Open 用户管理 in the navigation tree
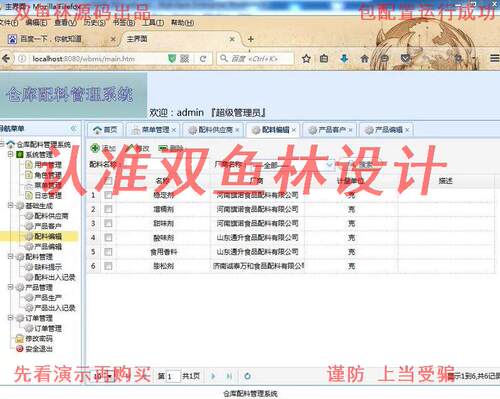 (48, 165)
